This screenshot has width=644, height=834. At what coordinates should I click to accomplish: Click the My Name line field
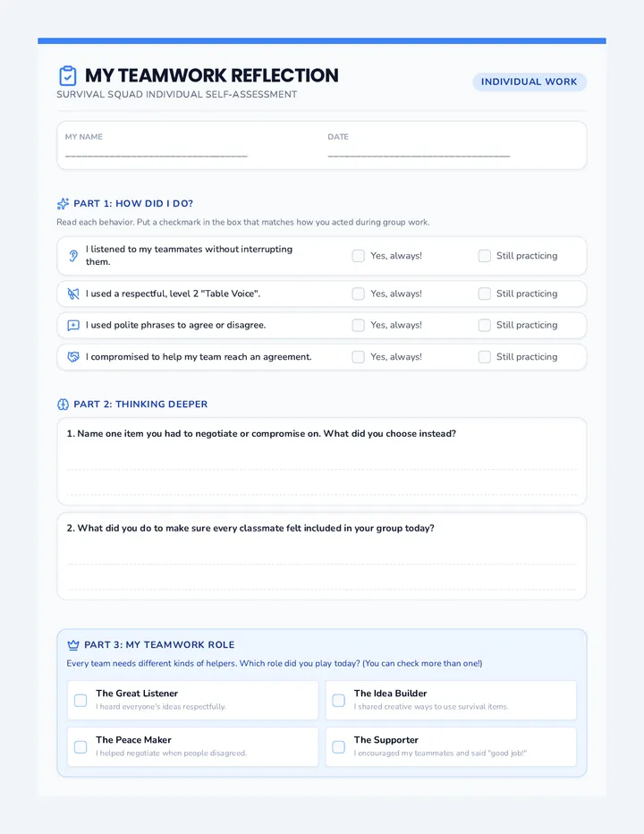pyautogui.click(x=157, y=154)
